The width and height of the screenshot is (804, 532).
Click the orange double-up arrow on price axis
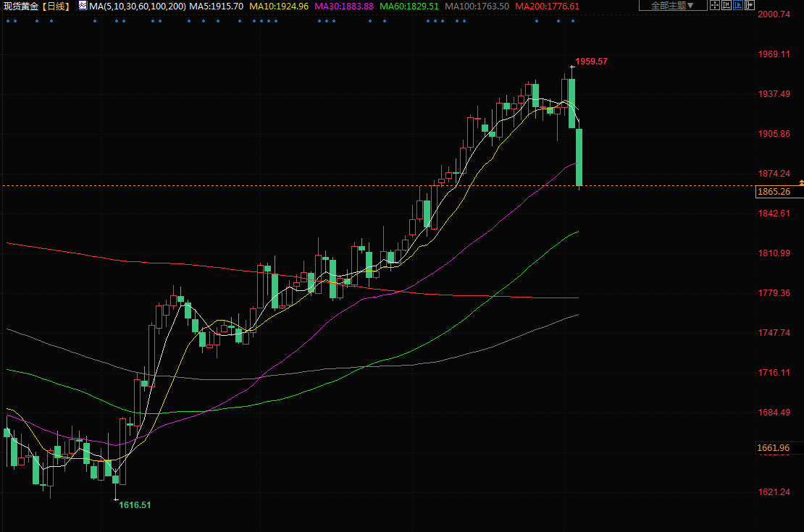800,182
